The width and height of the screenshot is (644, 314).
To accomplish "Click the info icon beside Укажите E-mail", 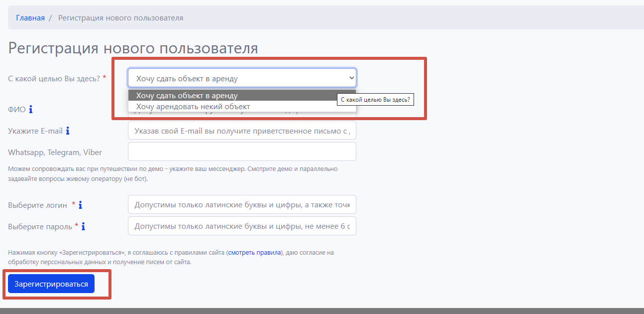I will click(x=68, y=131).
